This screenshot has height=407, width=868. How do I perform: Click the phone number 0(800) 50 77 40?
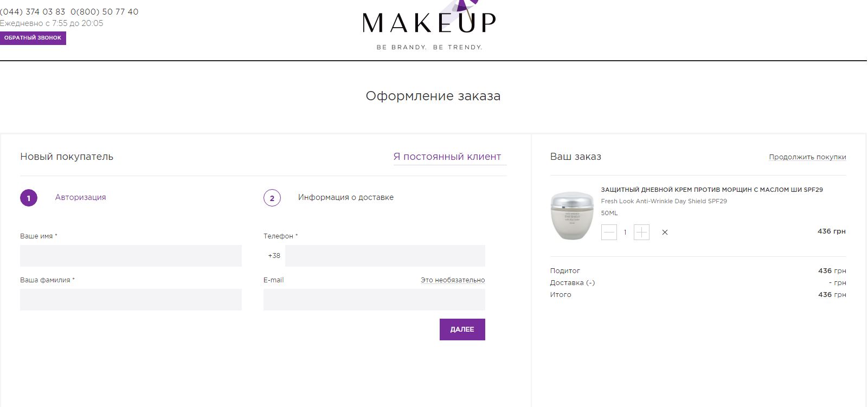(x=105, y=12)
